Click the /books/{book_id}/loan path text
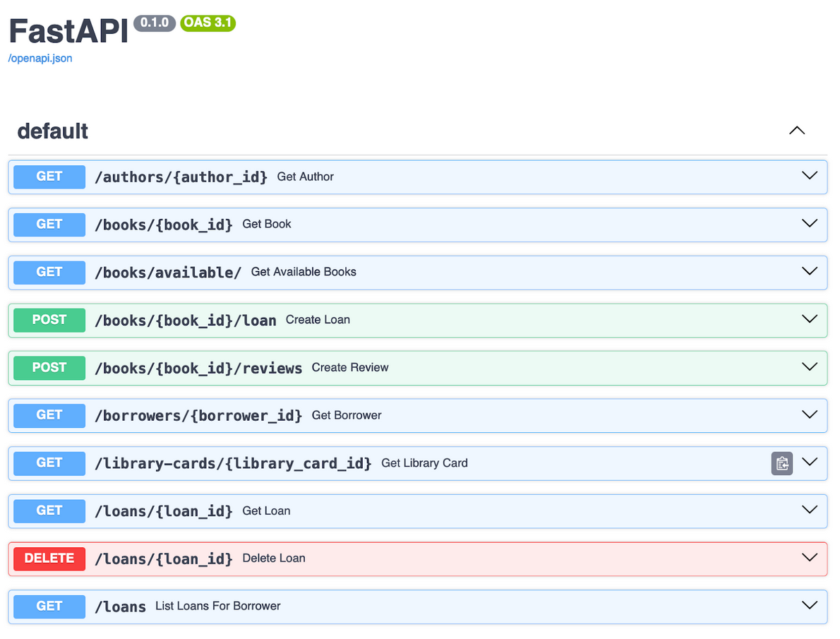 [x=186, y=320]
